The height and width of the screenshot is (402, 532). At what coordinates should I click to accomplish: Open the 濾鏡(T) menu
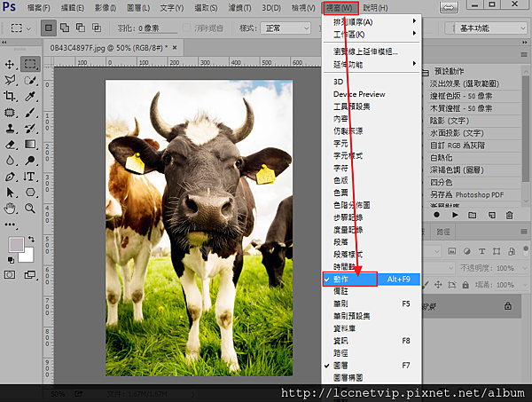pyautogui.click(x=239, y=8)
